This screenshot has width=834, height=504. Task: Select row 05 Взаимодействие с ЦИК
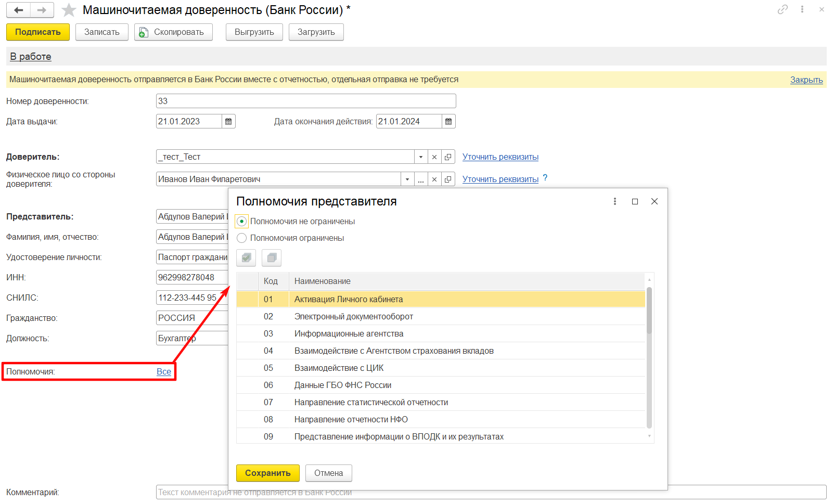click(x=339, y=368)
